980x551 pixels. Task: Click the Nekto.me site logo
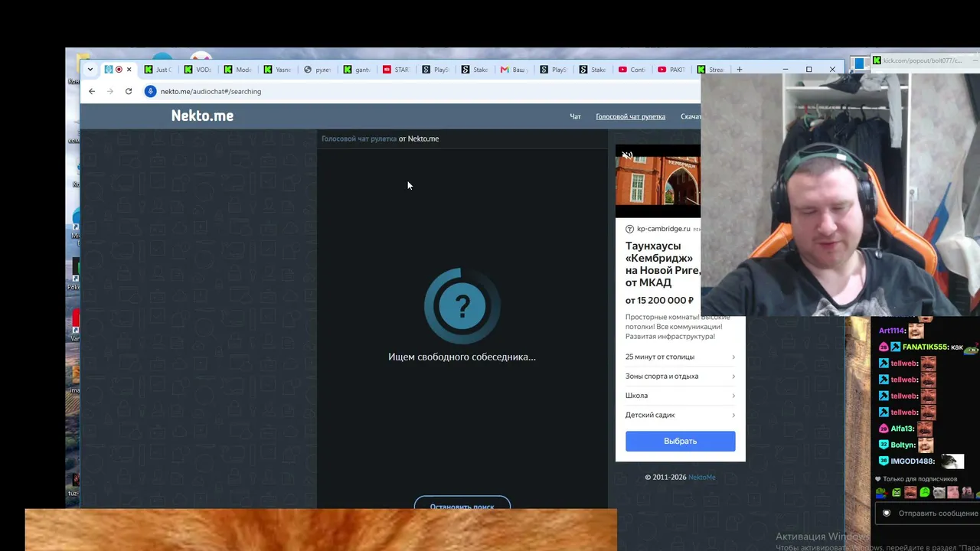click(202, 116)
